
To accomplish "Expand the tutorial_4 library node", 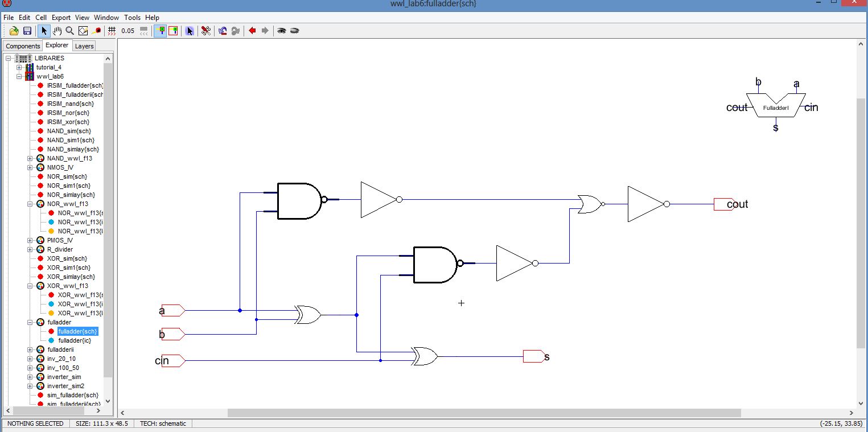I will pos(19,67).
